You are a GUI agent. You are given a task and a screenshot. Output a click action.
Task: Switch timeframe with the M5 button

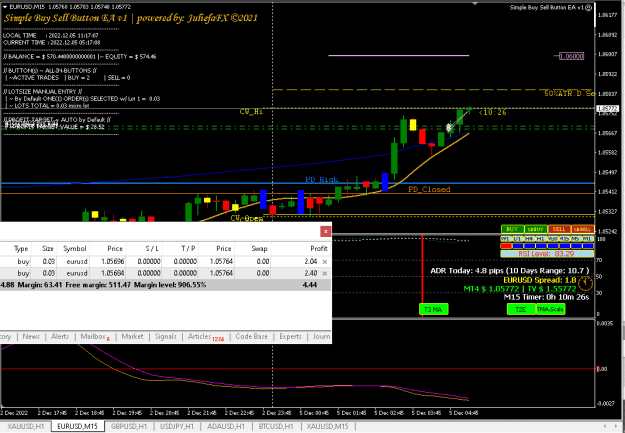(576, 239)
